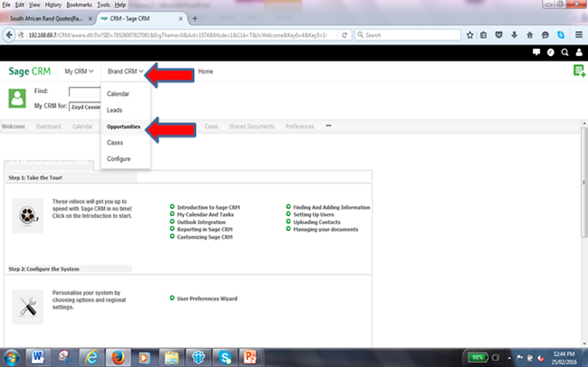Open the Windows Start button
This screenshot has width=588, height=367.
[x=11, y=358]
